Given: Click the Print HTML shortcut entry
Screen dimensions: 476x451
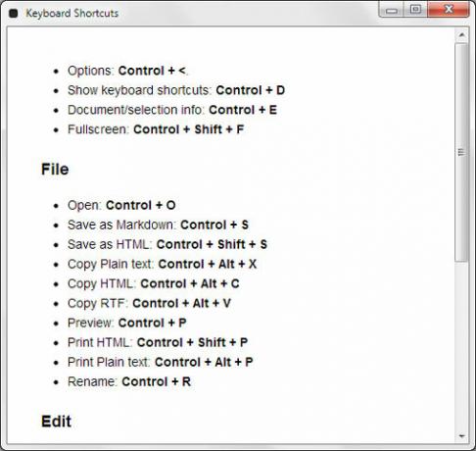Looking at the screenshot, I should (x=158, y=342).
